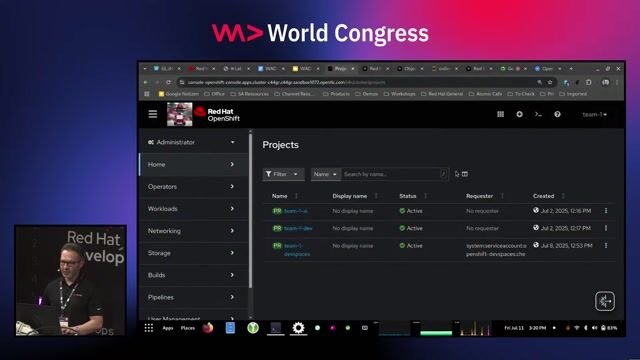Open kebab menu for Jul 2 12:16 PM row
The width and height of the screenshot is (640, 360).
tap(606, 211)
